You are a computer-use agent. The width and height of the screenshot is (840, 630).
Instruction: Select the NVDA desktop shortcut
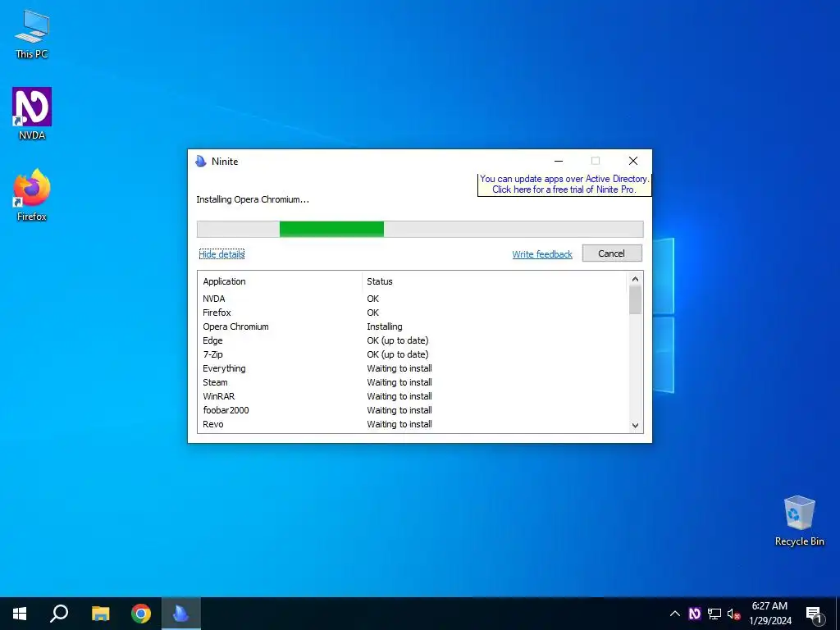click(x=32, y=113)
